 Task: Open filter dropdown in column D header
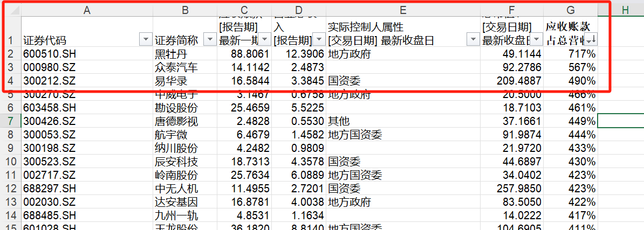[x=318, y=40]
